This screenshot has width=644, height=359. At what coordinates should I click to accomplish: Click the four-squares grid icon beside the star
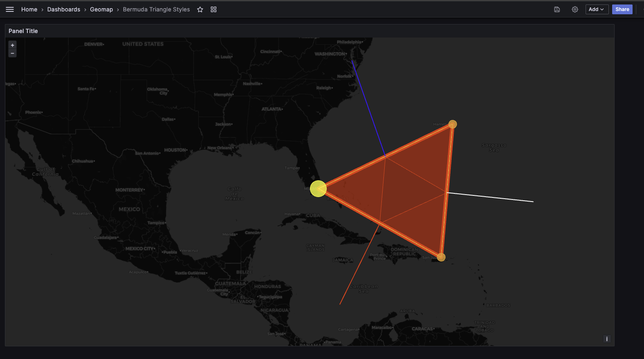(214, 9)
